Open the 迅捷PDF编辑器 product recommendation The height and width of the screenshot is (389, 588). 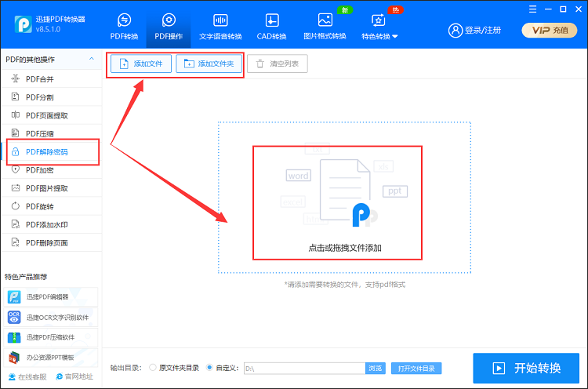coord(51,296)
